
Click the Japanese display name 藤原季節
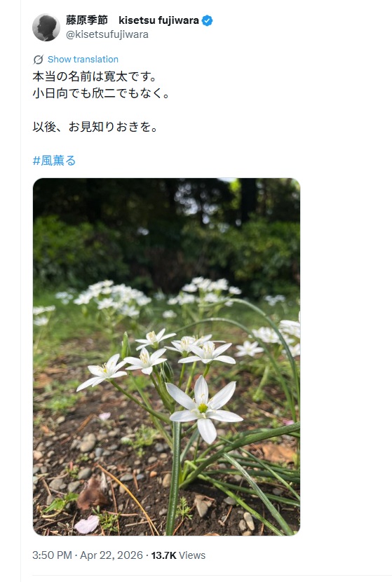tap(87, 20)
